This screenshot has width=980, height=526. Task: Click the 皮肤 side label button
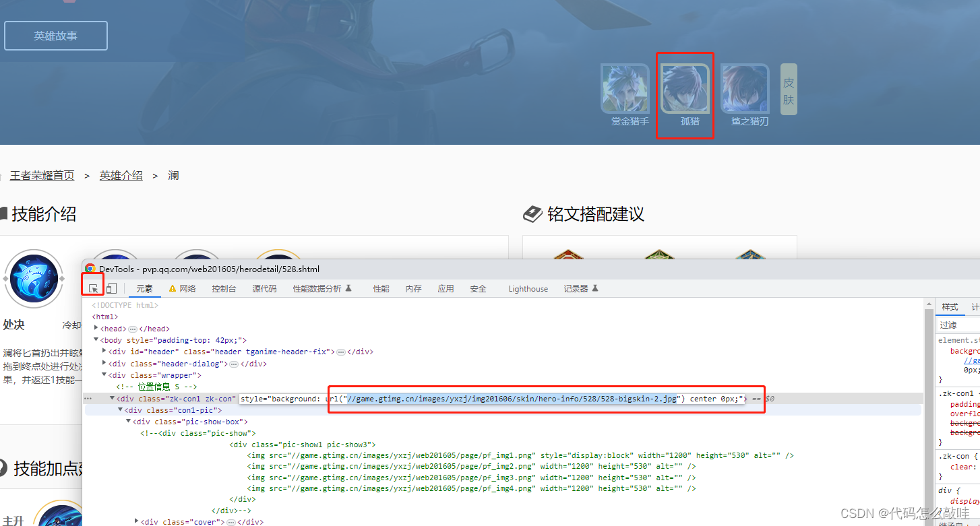click(x=789, y=89)
